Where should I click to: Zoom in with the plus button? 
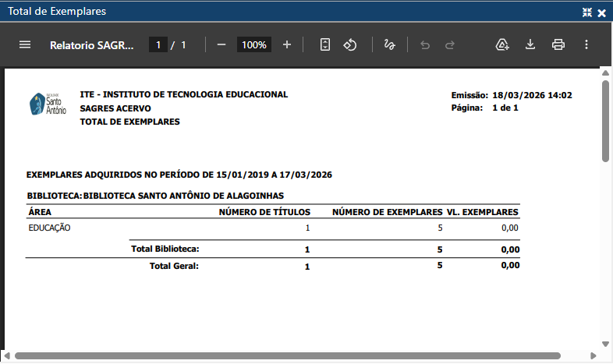pos(286,45)
